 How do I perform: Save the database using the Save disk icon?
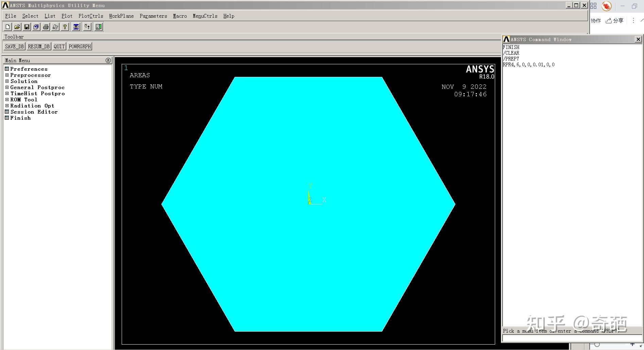[27, 27]
